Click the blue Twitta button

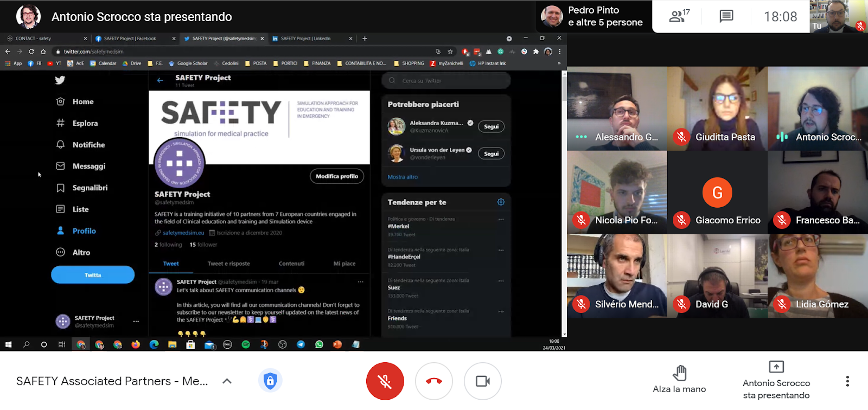coord(93,275)
